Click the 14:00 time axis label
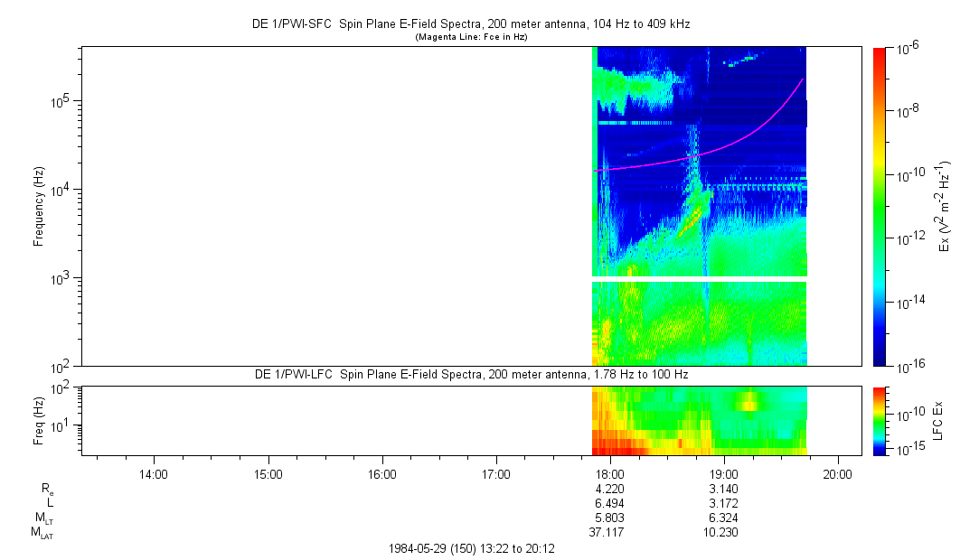The height and width of the screenshot is (560, 979). tap(154, 472)
